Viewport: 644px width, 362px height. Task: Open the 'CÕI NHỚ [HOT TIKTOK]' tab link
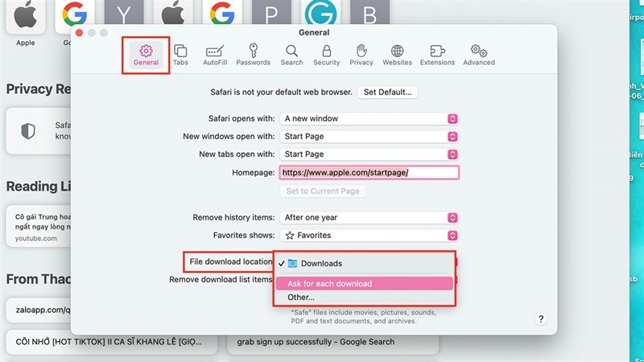111,342
